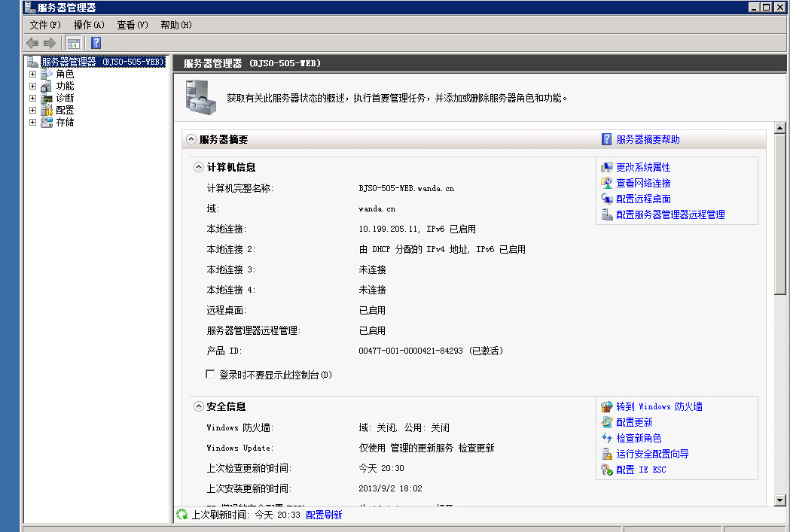Image resolution: width=790 pixels, height=532 pixels.
Task: Collapse the 安全信息 section
Action: 199,406
